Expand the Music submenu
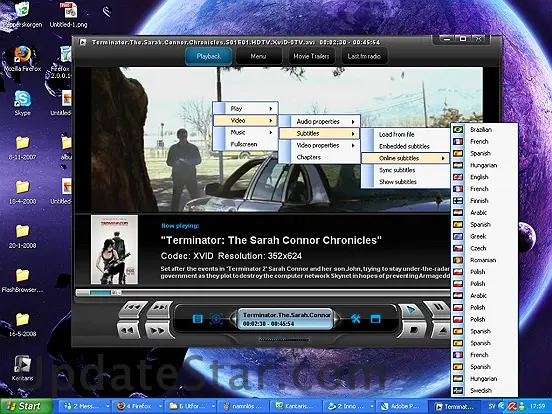This screenshot has width=552, height=414. [x=246, y=132]
